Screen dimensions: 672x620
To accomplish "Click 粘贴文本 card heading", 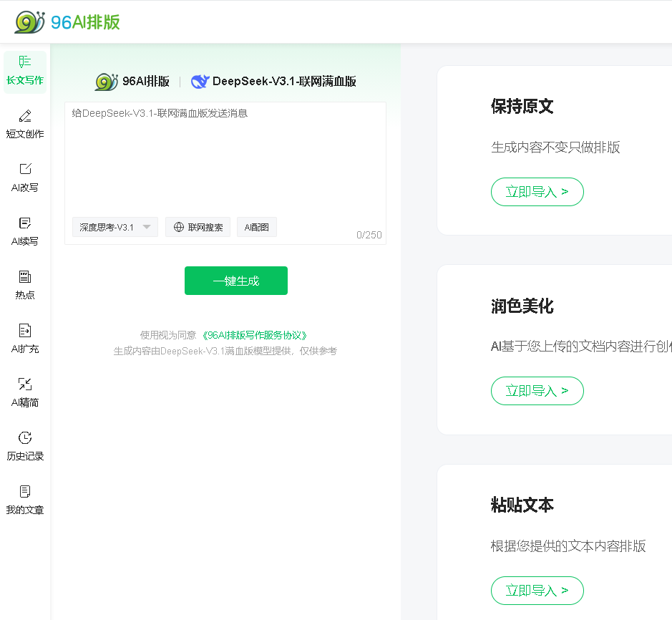I will tap(522, 505).
